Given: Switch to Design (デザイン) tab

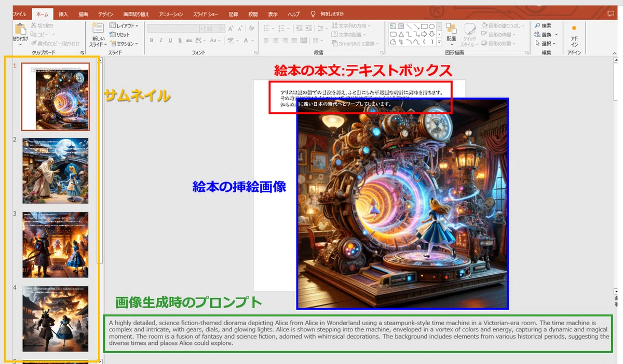Looking at the screenshot, I should click(106, 14).
